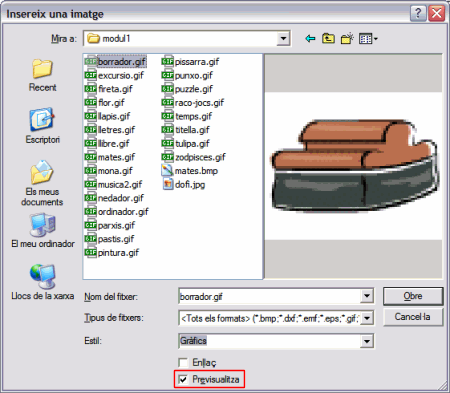The image size is (450, 393).
Task: Create a new folder icon
Action: pos(347,39)
